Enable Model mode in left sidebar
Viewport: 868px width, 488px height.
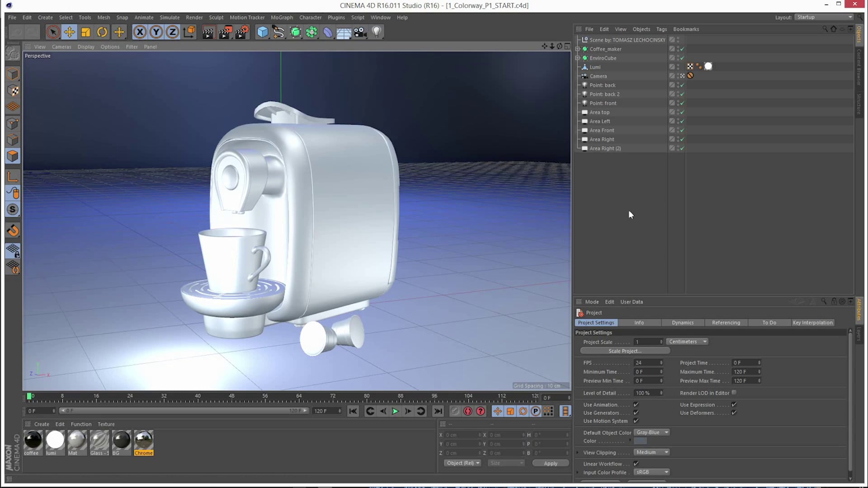click(13, 74)
